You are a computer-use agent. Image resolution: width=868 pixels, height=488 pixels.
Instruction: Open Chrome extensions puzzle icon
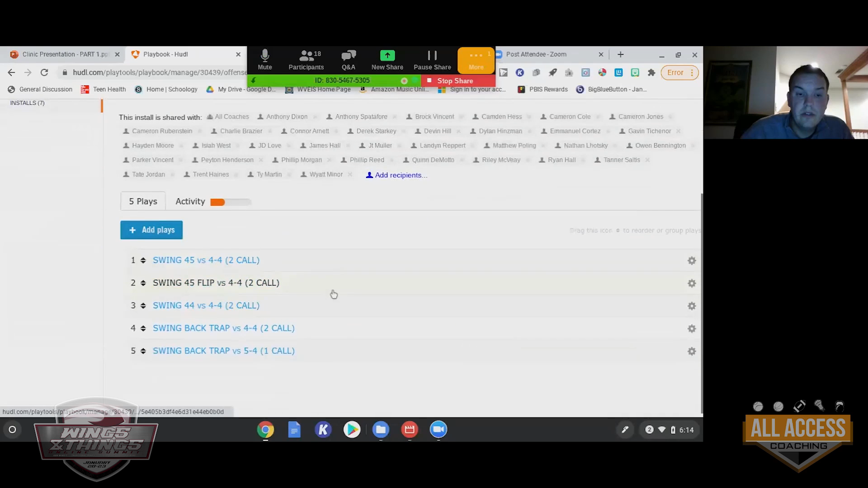coord(651,73)
